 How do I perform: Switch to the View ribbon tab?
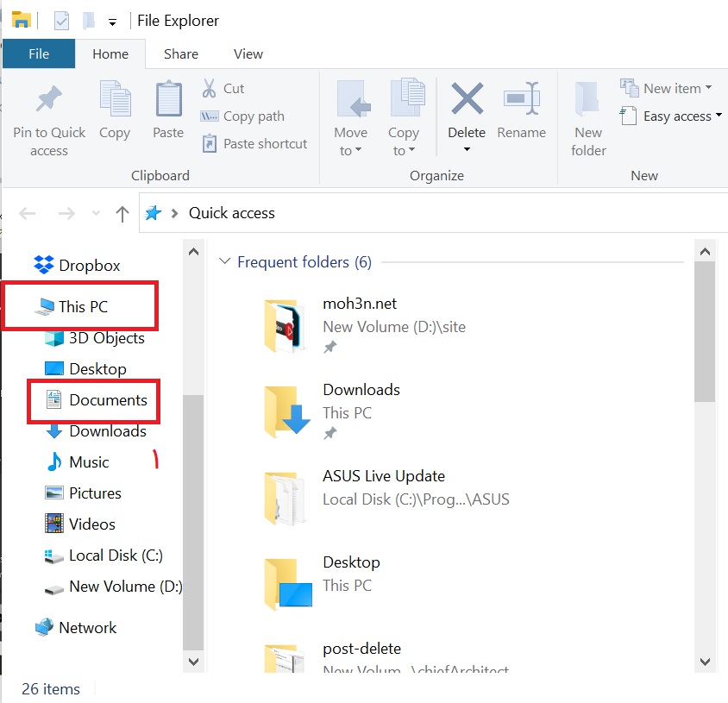pyautogui.click(x=248, y=53)
